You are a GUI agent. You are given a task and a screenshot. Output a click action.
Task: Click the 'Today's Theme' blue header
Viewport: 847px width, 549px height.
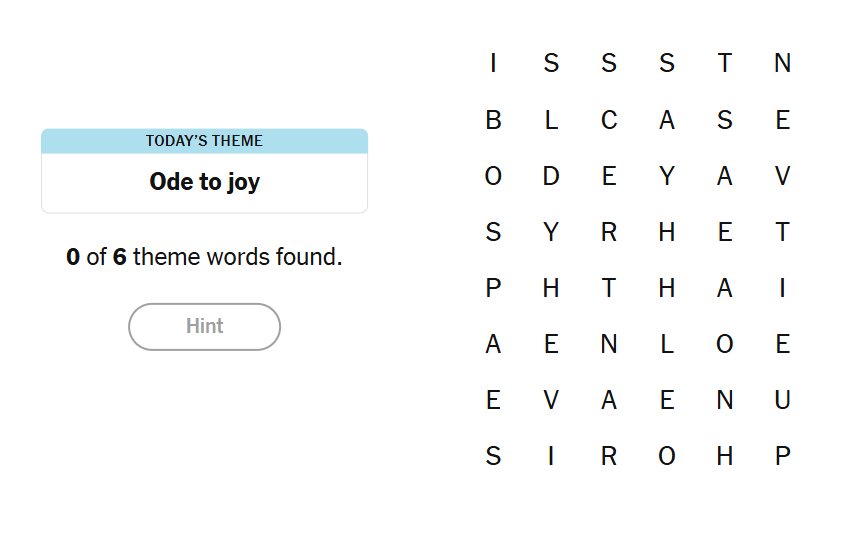[x=204, y=141]
